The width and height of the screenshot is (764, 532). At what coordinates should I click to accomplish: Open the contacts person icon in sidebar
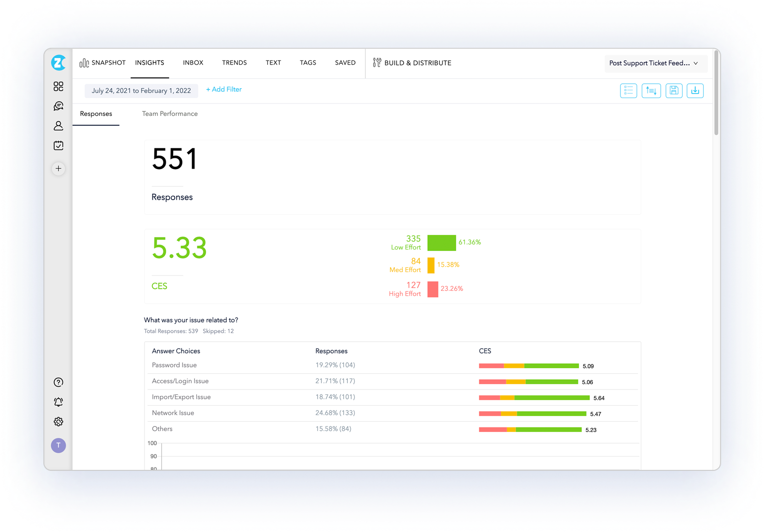pos(58,126)
